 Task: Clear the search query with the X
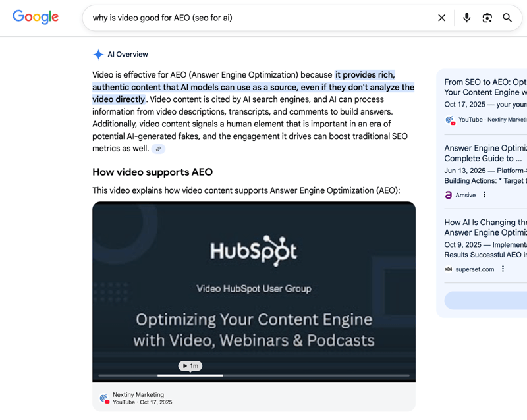click(442, 18)
